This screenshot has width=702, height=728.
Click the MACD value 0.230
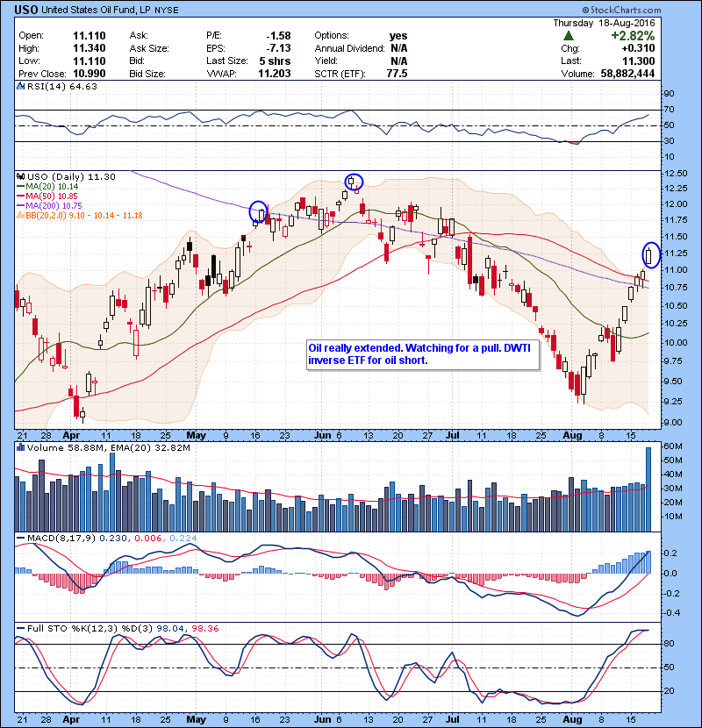point(113,539)
